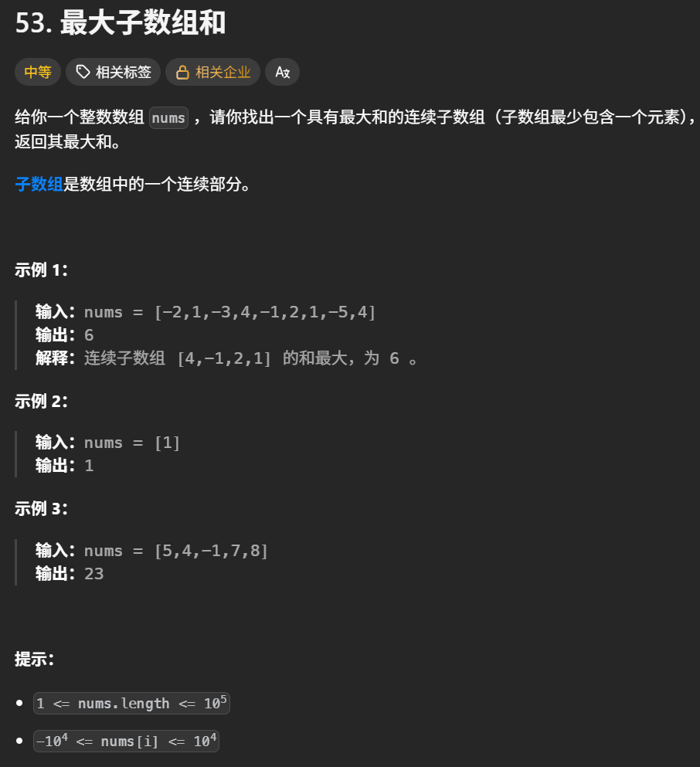
Task: Click the translate language icon
Action: pos(282,73)
